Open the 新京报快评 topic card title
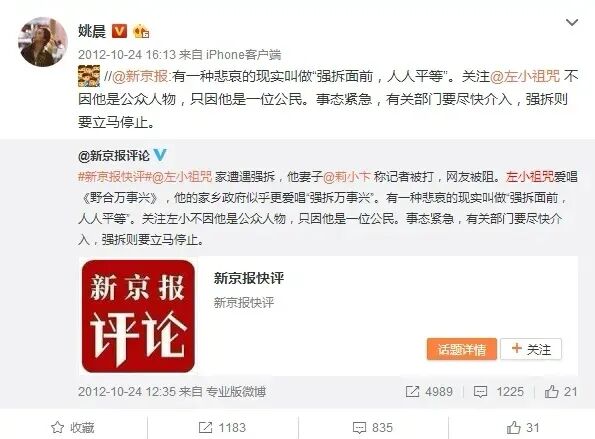Viewport: 595px width, 439px height. [x=249, y=278]
